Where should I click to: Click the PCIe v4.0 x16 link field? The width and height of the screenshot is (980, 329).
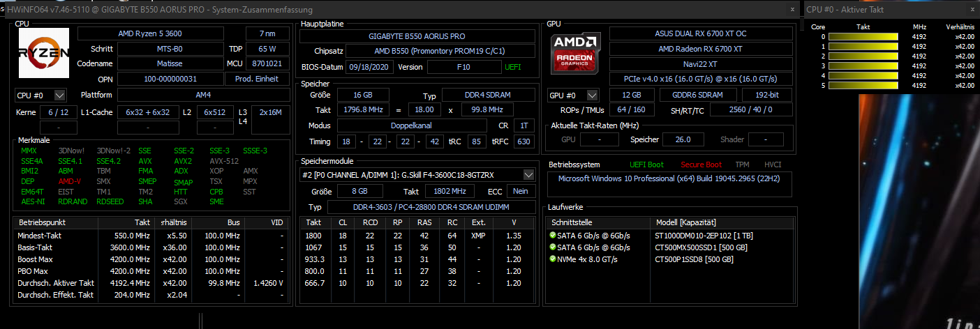pyautogui.click(x=701, y=79)
